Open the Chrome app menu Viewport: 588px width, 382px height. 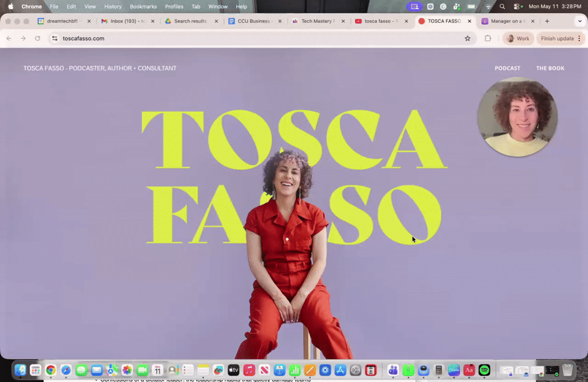tap(32, 6)
